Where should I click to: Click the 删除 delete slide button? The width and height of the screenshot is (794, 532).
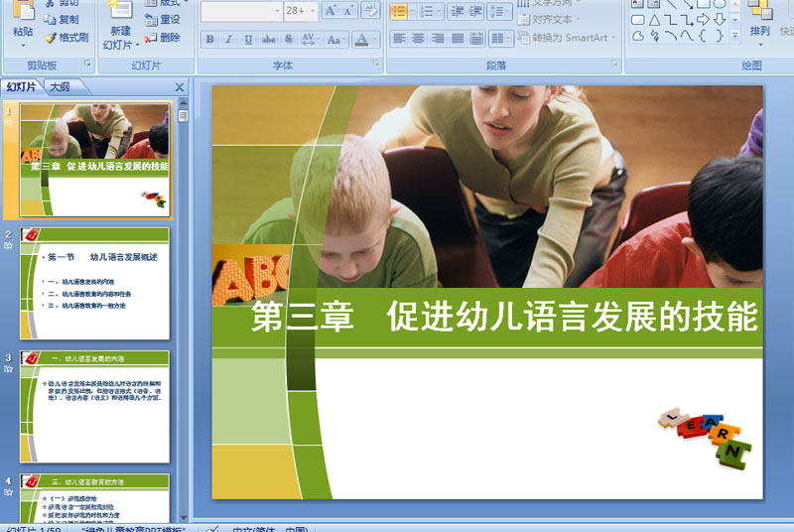(x=163, y=38)
